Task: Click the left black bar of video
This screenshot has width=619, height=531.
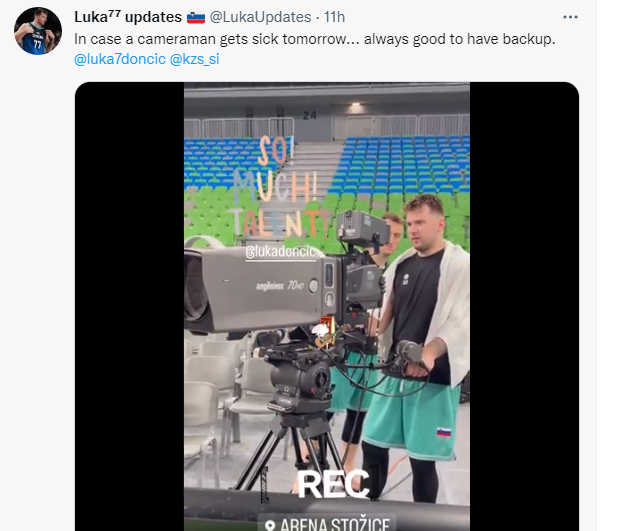Action: pos(129,306)
